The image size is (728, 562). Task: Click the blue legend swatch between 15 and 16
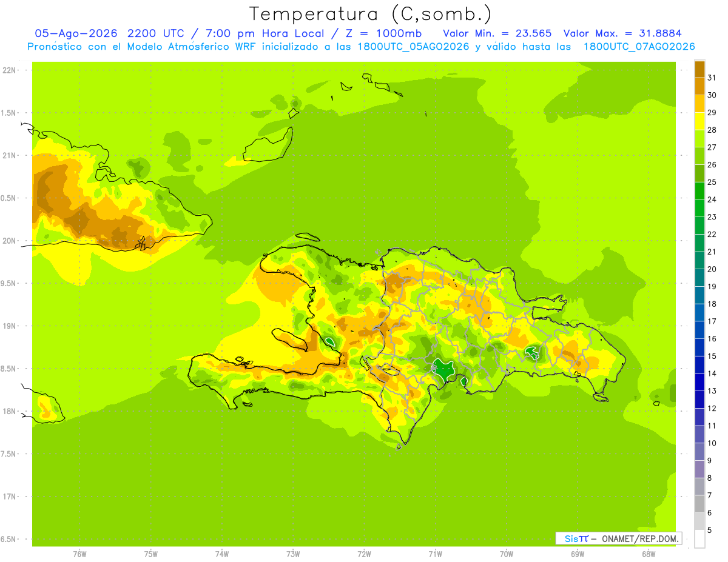(x=699, y=347)
